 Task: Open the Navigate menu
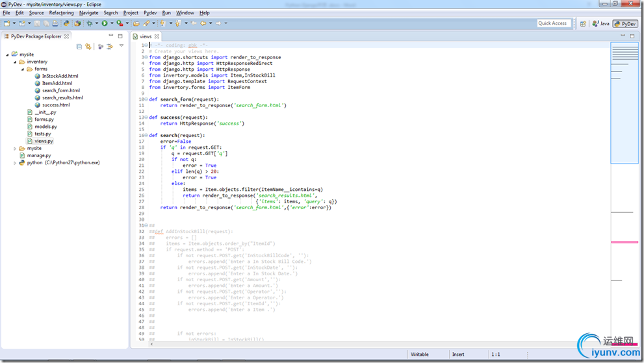click(89, 13)
